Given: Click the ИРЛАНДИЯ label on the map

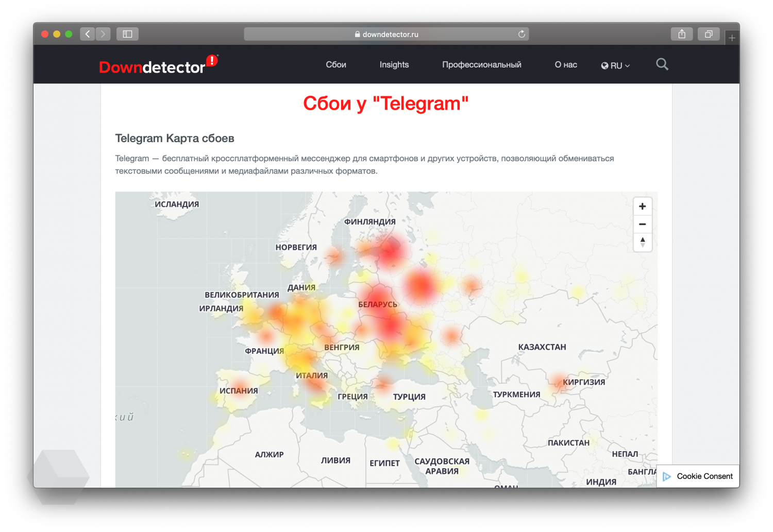Looking at the screenshot, I should click(x=221, y=308).
